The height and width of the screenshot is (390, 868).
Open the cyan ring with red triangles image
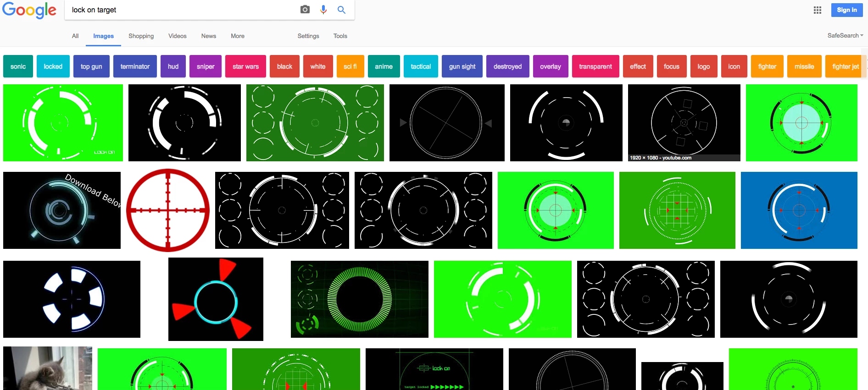click(216, 299)
